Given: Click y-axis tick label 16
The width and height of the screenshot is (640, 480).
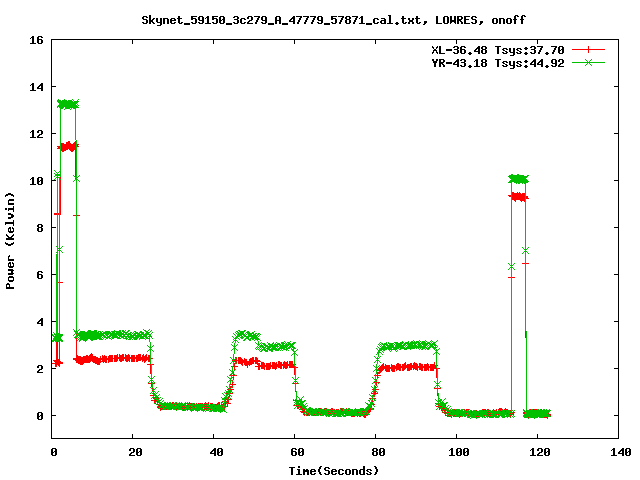Looking at the screenshot, I should tap(36, 40).
